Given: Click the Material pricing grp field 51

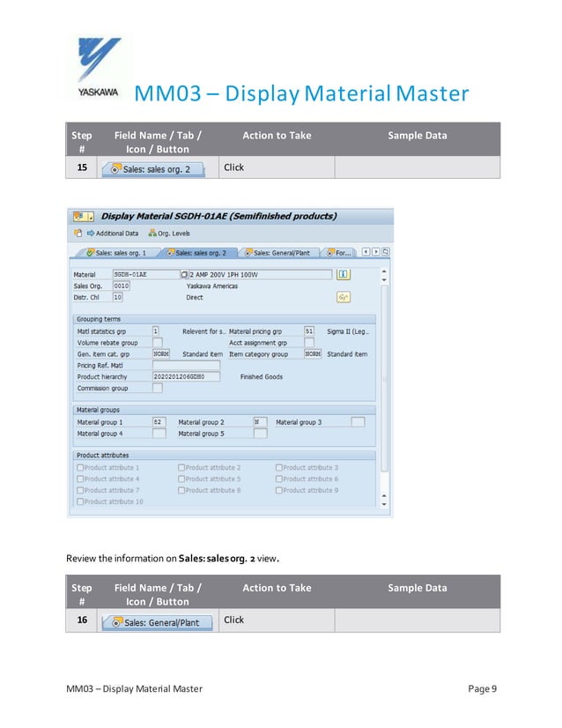Looking at the screenshot, I should coord(309,331).
